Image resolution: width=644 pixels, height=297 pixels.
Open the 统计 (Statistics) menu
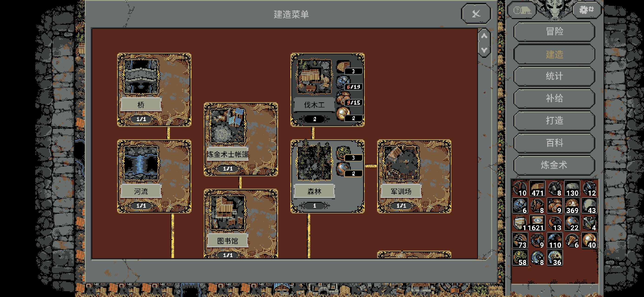tap(554, 76)
